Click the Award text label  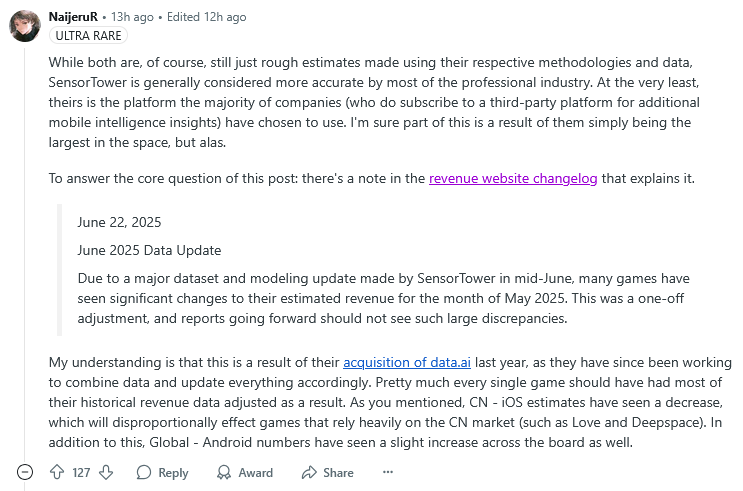255,473
